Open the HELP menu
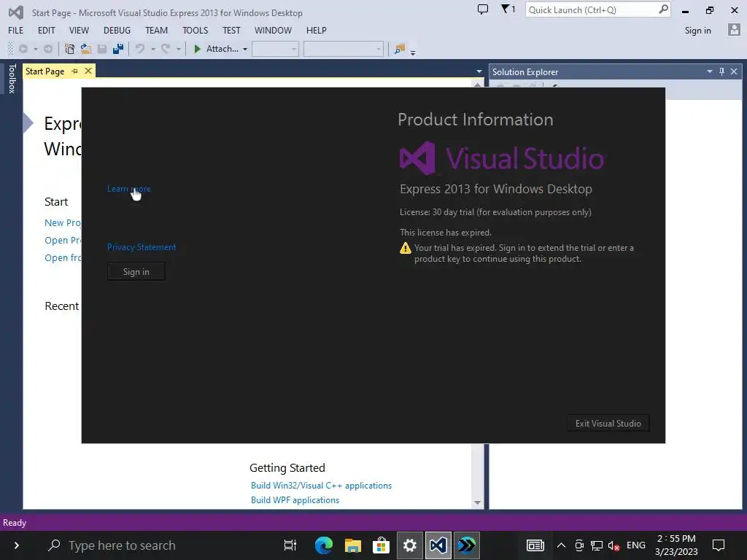 coord(316,31)
